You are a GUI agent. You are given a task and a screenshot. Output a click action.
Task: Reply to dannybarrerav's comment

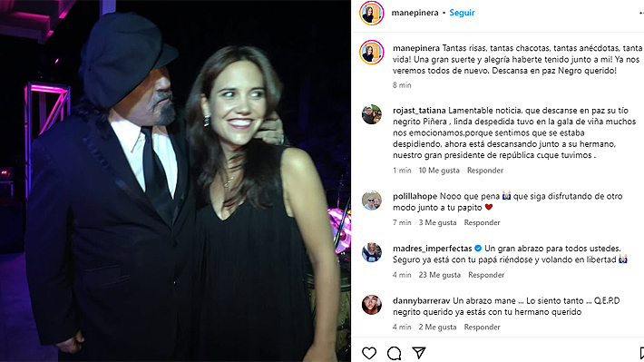click(x=482, y=327)
